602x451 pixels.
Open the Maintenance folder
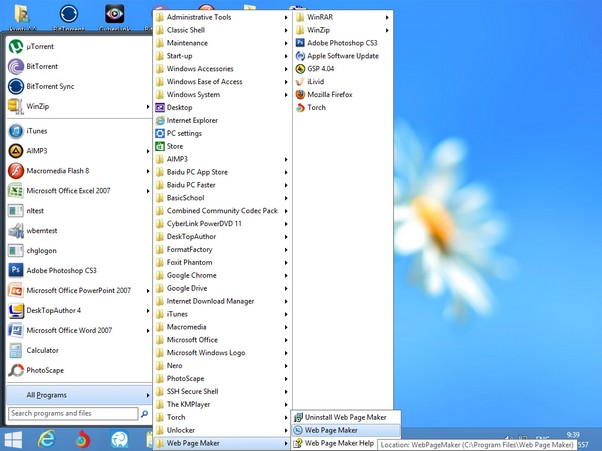click(x=222, y=43)
